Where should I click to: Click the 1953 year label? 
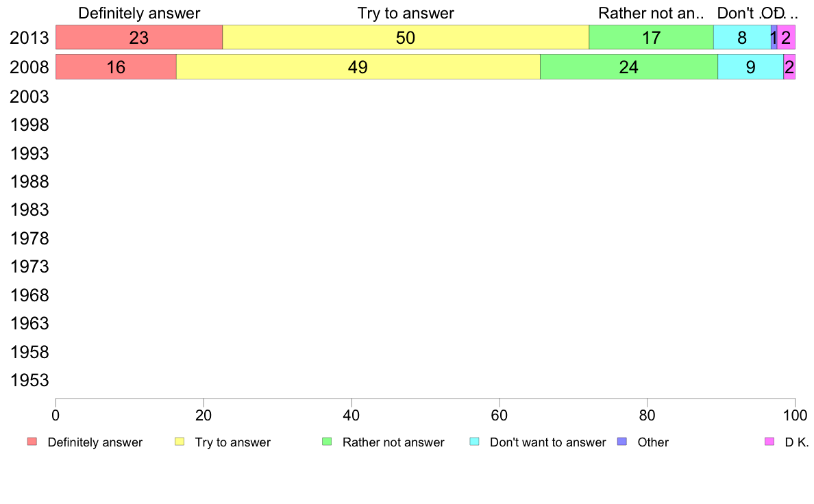pyautogui.click(x=29, y=380)
